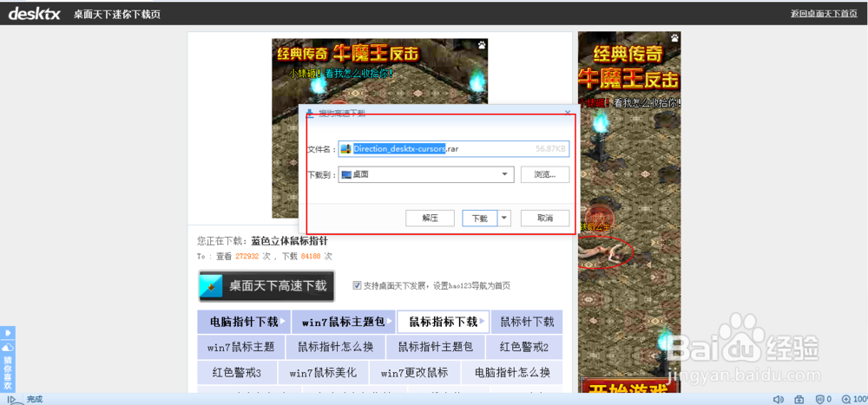Image resolution: width=868 pixels, height=405 pixels.
Task: Open the toolbox icon in status bar
Action: [799, 399]
